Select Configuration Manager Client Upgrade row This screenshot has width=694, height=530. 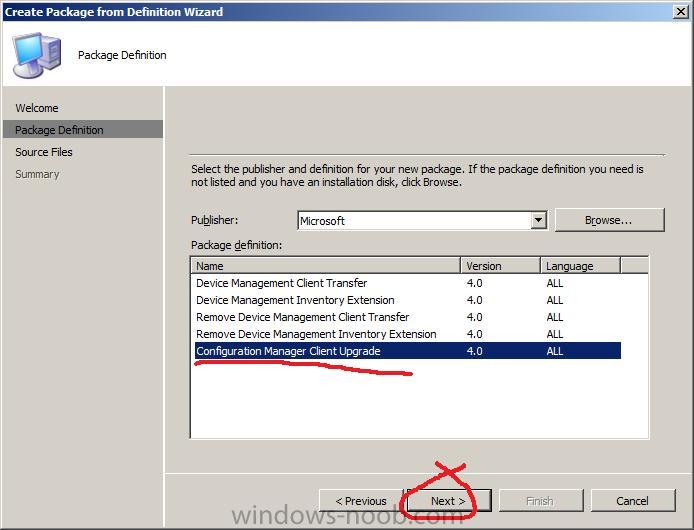pyautogui.click(x=407, y=351)
